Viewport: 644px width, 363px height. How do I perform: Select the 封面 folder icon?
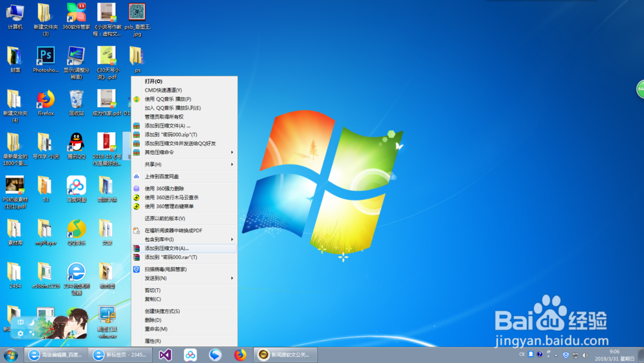point(15,59)
